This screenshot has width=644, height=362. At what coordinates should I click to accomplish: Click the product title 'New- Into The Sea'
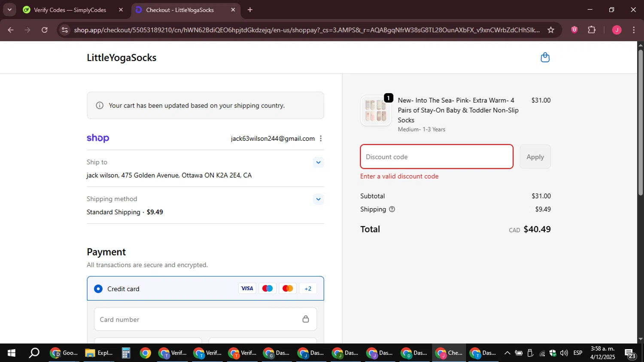pos(458,110)
